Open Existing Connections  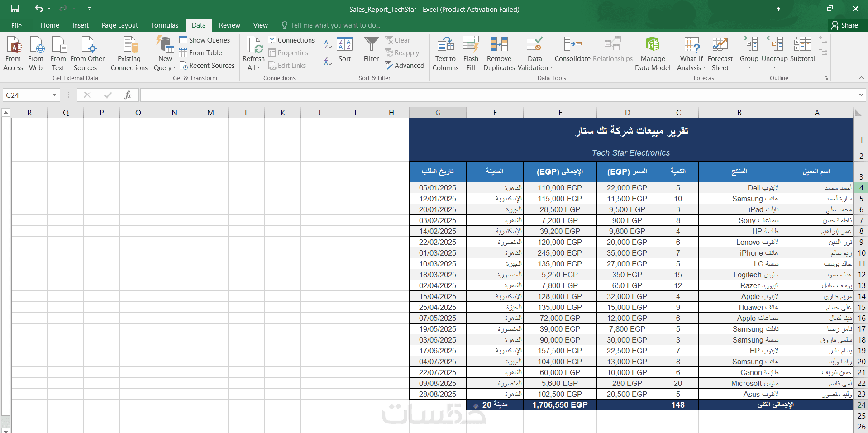tap(129, 53)
